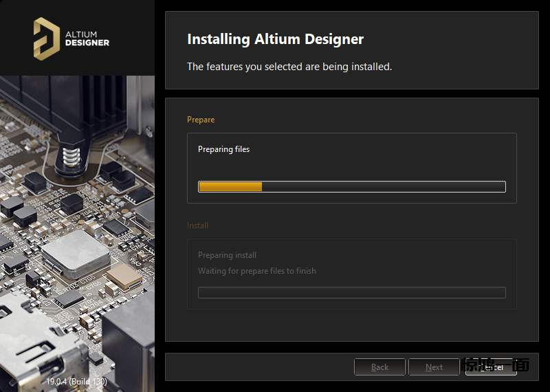The height and width of the screenshot is (392, 550).
Task: Click the "Preparing install" status text
Action: (227, 255)
